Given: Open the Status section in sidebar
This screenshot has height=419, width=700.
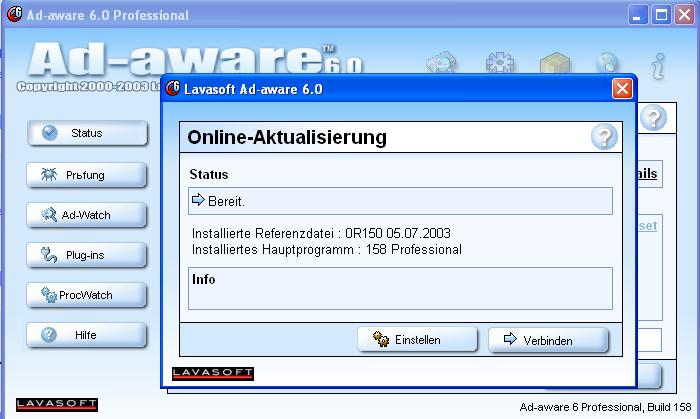Looking at the screenshot, I should [87, 133].
